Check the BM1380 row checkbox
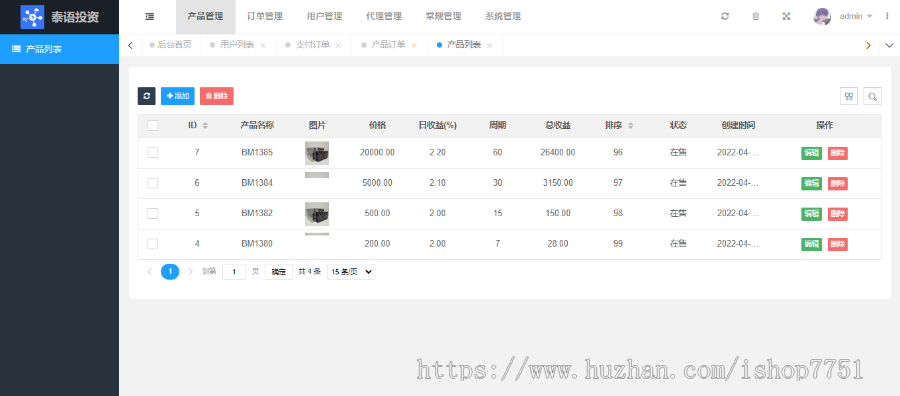Screen dimensions: 900x396 pos(153,244)
